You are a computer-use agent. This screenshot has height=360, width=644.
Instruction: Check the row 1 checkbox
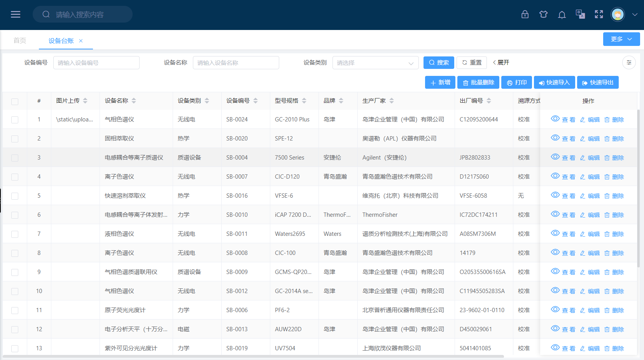(15, 120)
